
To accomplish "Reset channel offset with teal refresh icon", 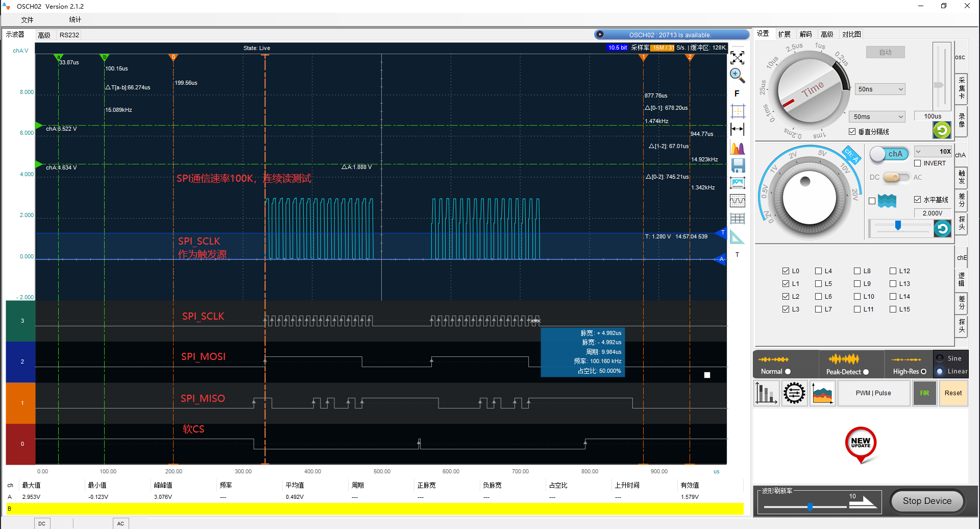I will (942, 228).
